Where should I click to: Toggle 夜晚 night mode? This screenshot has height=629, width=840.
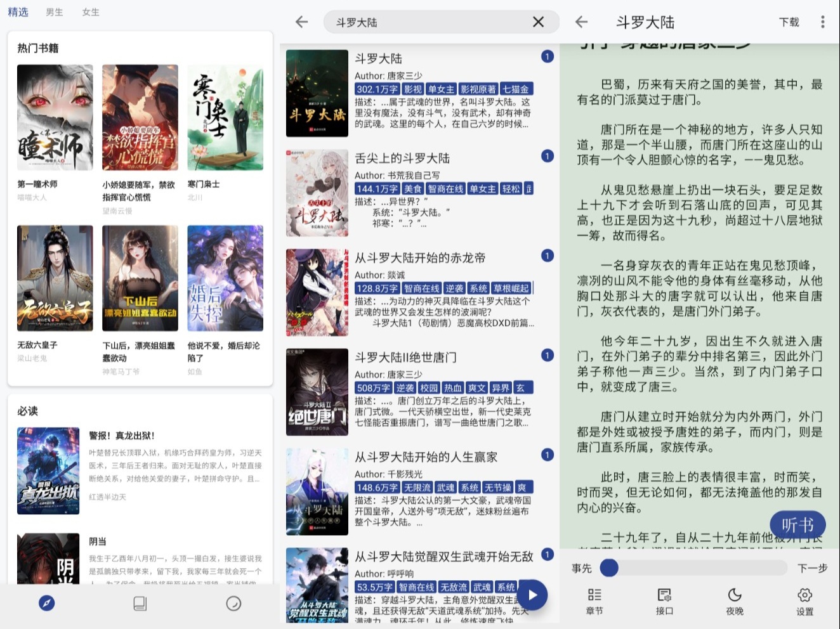735,601
